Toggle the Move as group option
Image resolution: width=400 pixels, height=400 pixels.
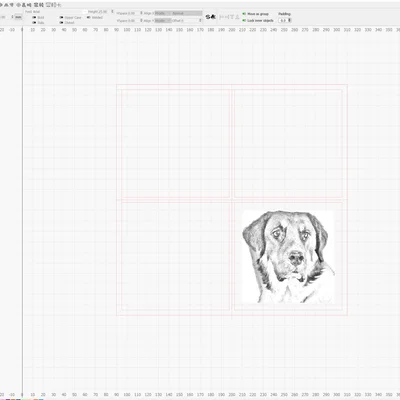click(x=244, y=14)
